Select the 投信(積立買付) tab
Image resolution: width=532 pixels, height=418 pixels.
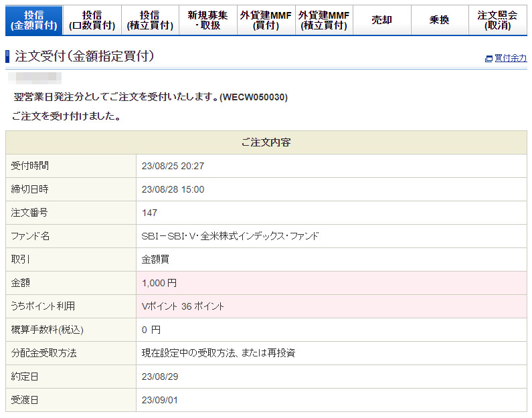pyautogui.click(x=150, y=20)
